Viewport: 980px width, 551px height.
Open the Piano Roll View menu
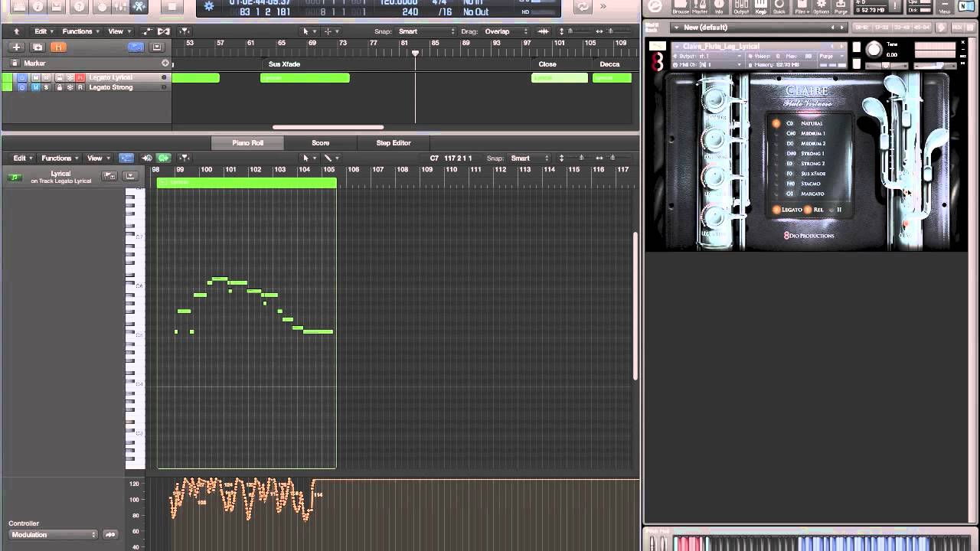99,158
